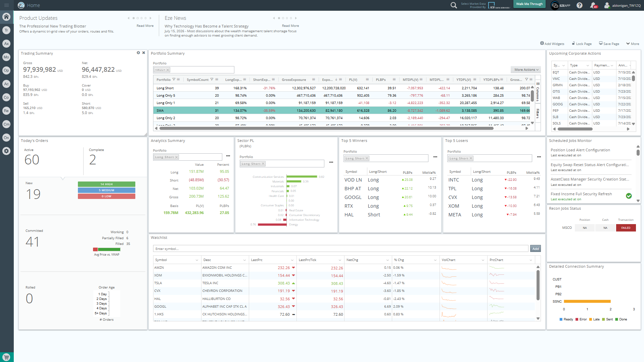Open the Ax module in the sidebar
This screenshot has height=362, width=644.
pos(6,44)
